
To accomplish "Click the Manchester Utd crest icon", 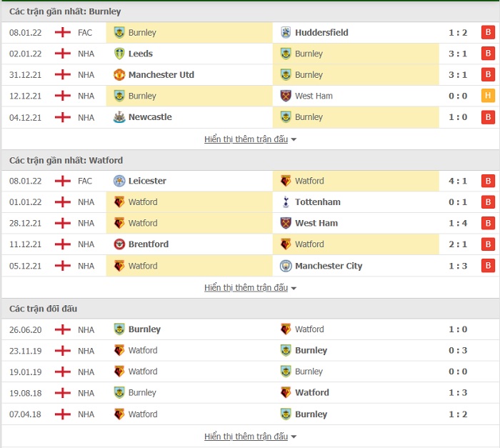I will pyautogui.click(x=119, y=74).
